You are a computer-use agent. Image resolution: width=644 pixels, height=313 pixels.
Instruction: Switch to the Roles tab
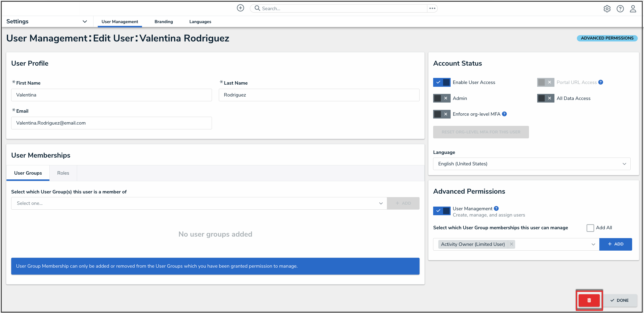[x=63, y=173]
